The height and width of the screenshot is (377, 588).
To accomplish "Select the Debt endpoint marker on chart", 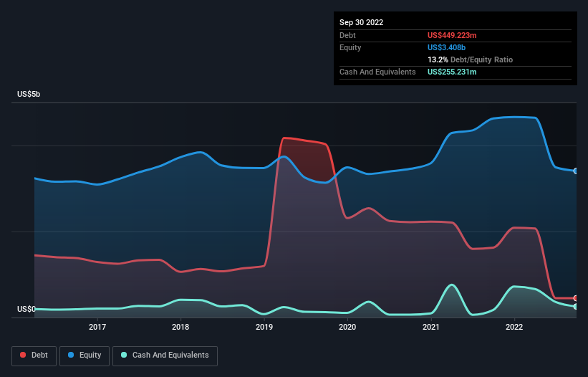I will tap(576, 298).
